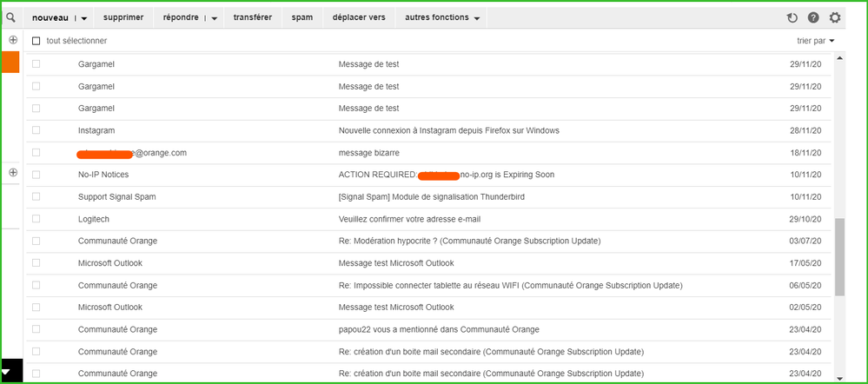868x384 pixels.
Task: Click the refresh mailbox icon
Action: [792, 17]
